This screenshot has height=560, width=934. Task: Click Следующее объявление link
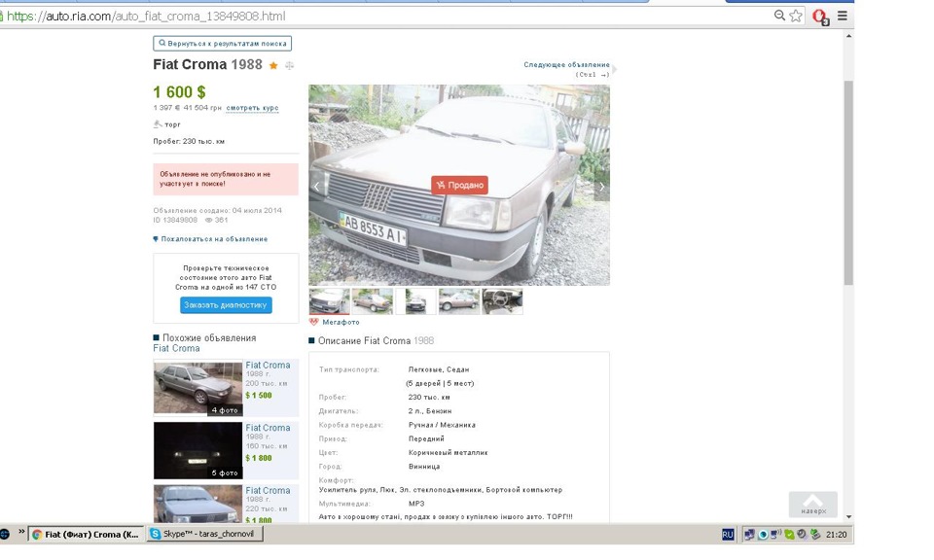pyautogui.click(x=566, y=65)
